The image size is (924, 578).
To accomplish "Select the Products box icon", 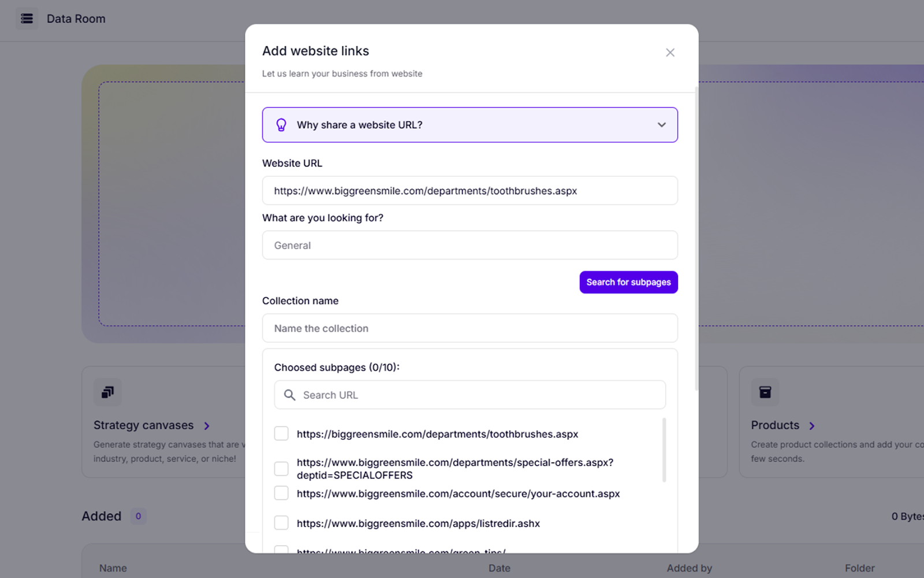I will click(765, 392).
